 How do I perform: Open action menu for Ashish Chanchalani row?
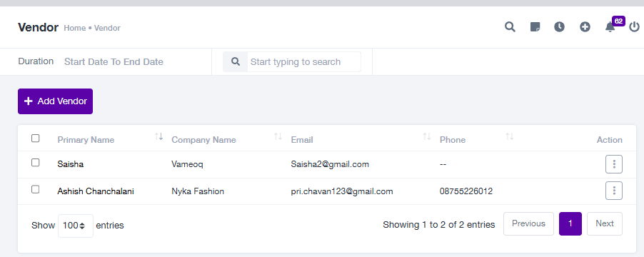(x=614, y=191)
